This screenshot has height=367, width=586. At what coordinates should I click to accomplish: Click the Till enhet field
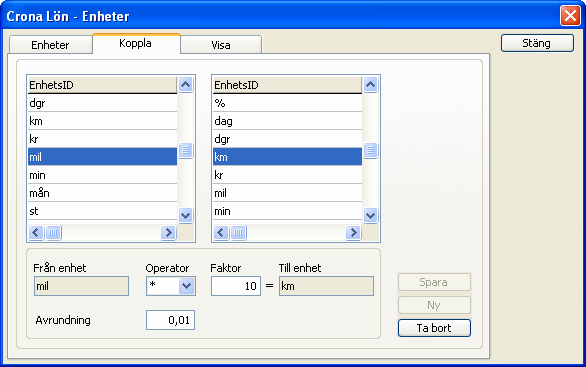coord(326,286)
